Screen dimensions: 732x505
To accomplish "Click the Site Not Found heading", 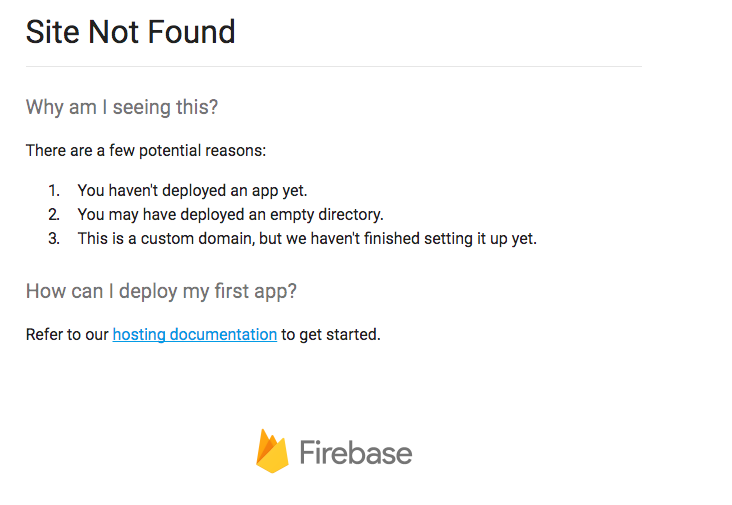I will click(130, 32).
